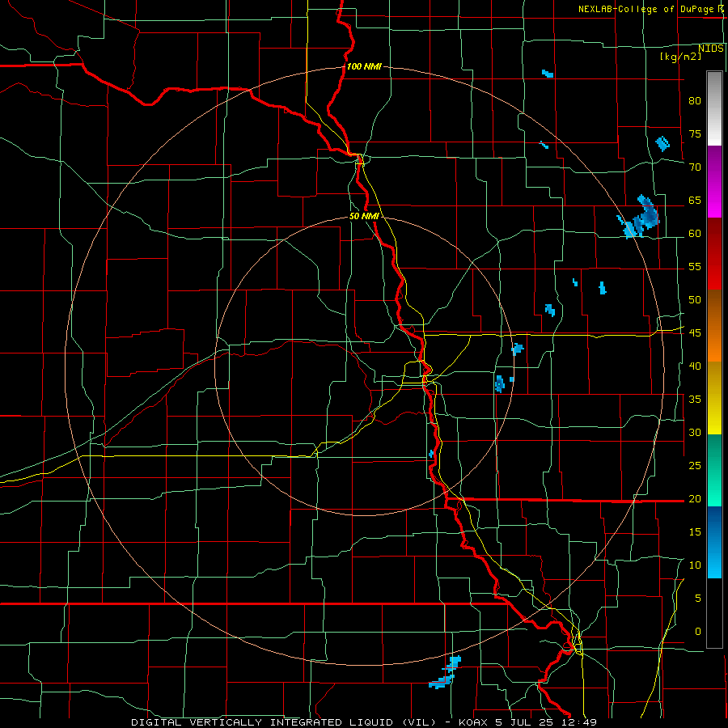Pick the orange-brown segment of the color bar
Screen dimensions: 728x728
(714, 326)
